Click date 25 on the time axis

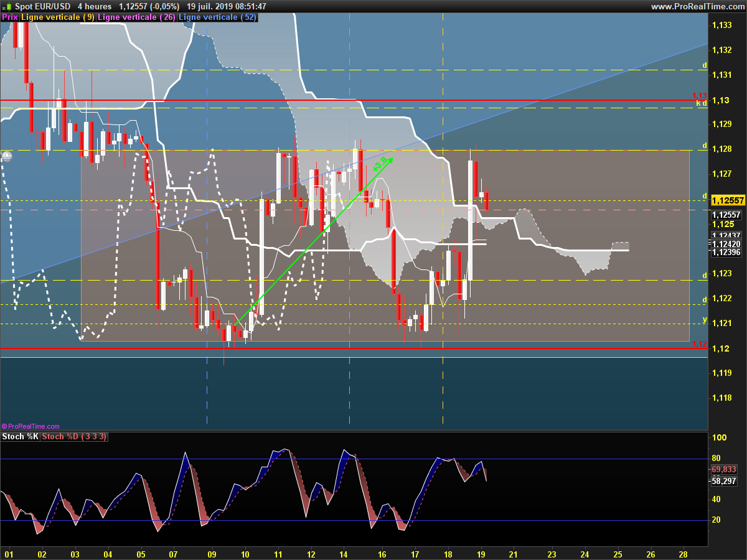618,554
